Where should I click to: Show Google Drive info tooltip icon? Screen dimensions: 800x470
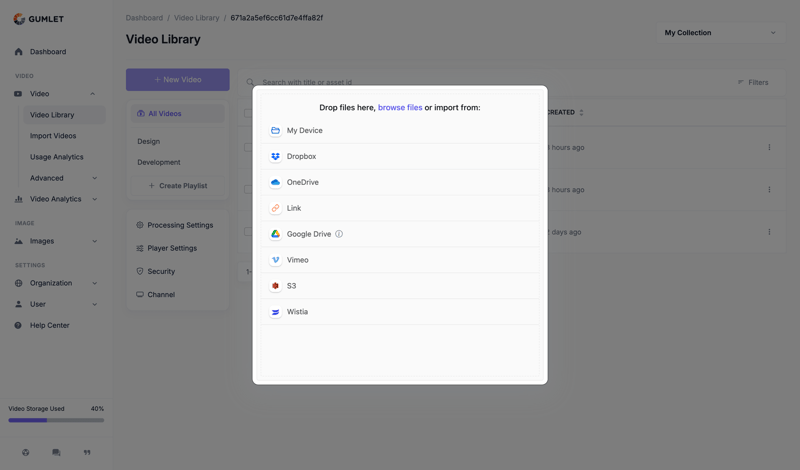[339, 234]
